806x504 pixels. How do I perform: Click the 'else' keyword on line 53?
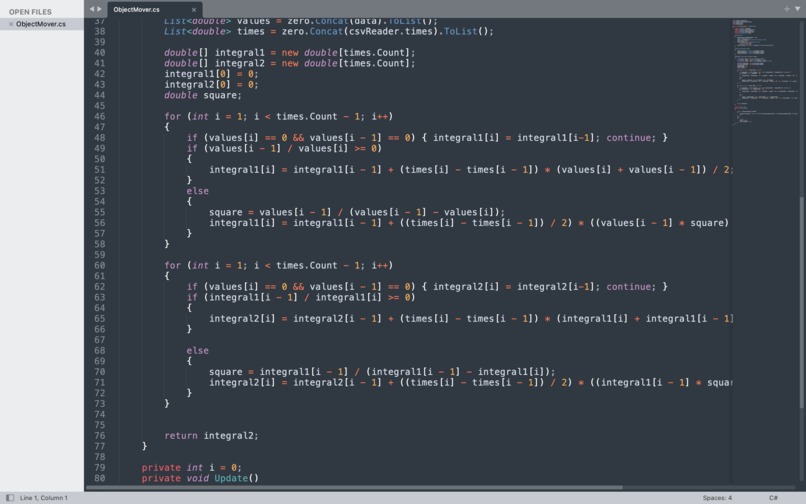[197, 191]
